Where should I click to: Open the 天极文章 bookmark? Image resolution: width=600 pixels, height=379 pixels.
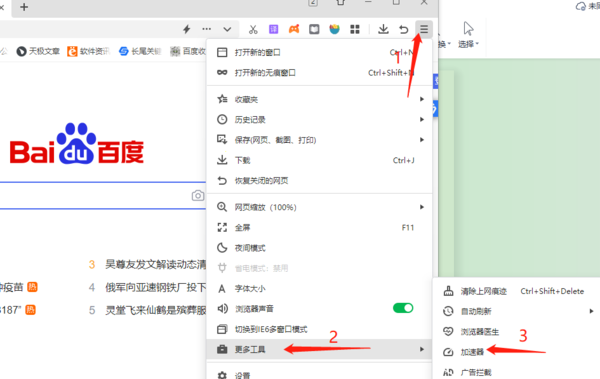(38, 51)
